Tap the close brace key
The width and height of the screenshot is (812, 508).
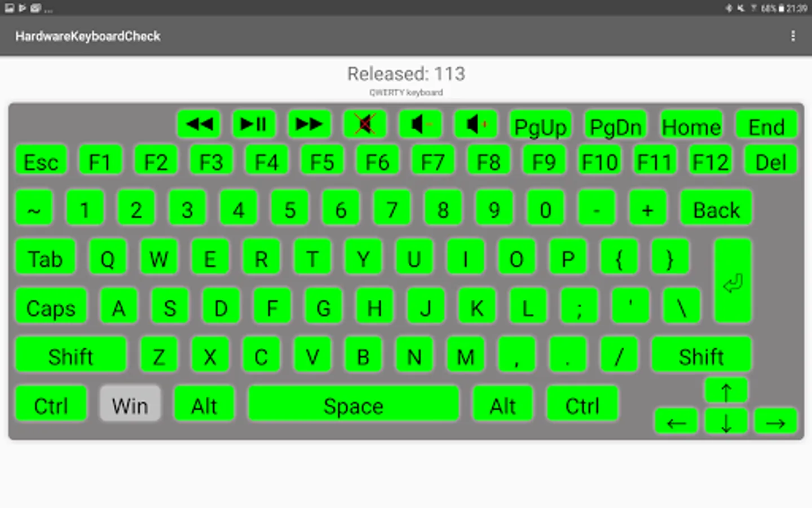(x=670, y=257)
